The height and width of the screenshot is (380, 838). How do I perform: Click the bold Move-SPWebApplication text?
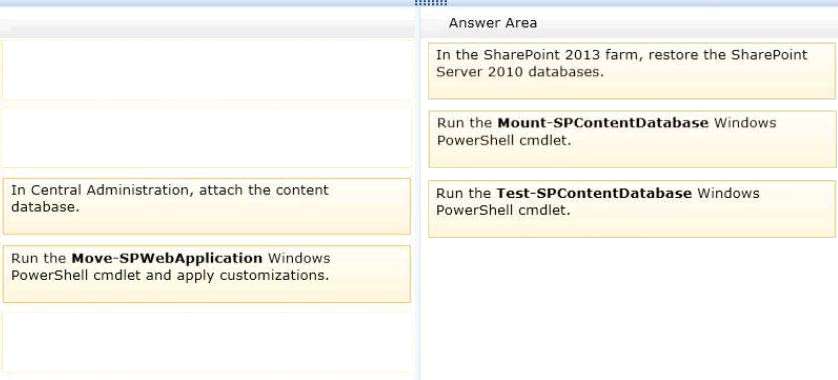167,258
